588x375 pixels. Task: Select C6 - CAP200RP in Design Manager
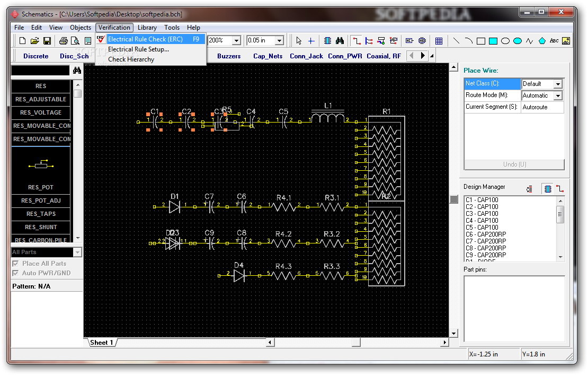click(486, 234)
